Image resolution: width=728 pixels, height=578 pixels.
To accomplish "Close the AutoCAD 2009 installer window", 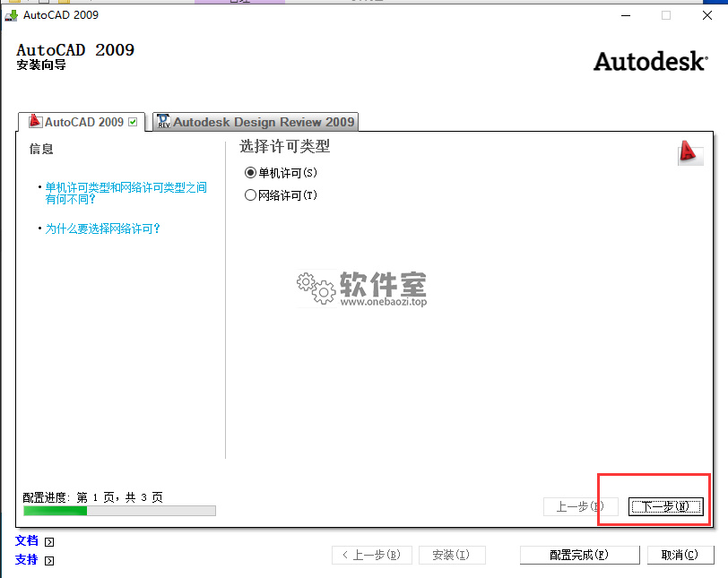I will [x=707, y=15].
